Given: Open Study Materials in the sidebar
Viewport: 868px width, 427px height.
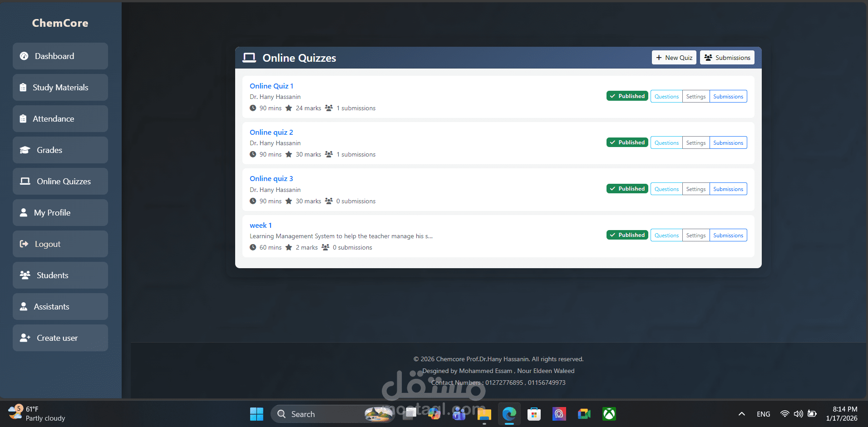Looking at the screenshot, I should (x=60, y=87).
